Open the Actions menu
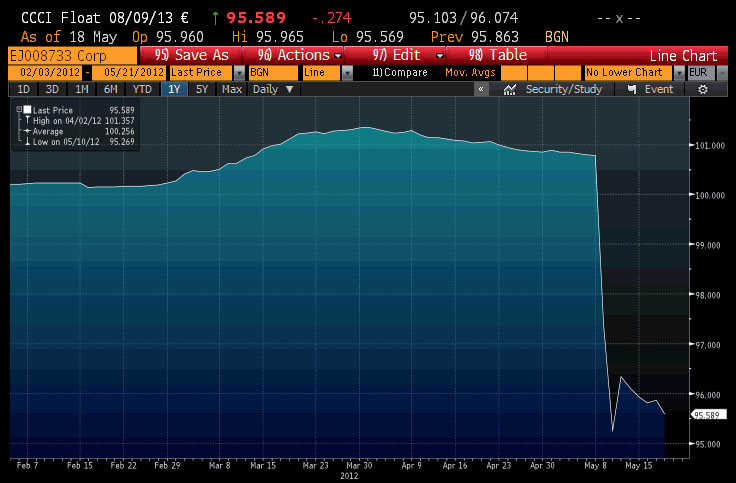Viewport: 736px width, 483px height. pos(299,55)
